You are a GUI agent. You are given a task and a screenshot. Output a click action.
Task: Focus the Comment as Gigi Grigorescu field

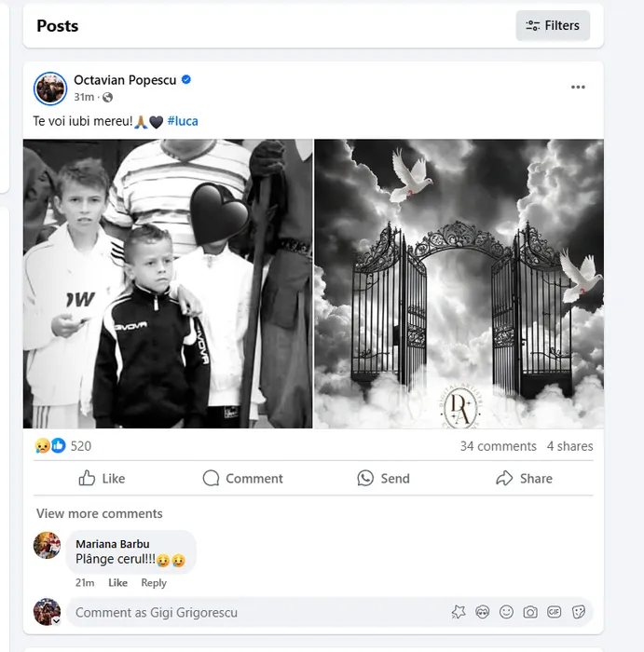[252, 612]
